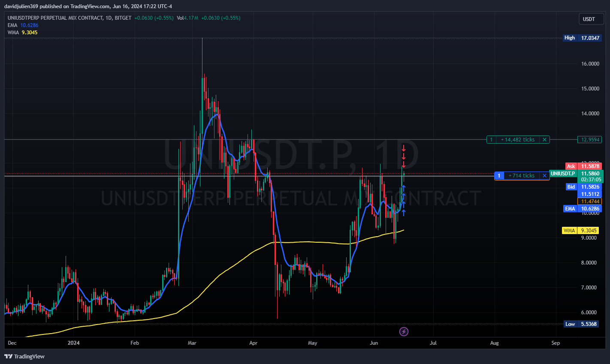Click the WMA price axis label
The image size is (610, 364).
coord(580,230)
